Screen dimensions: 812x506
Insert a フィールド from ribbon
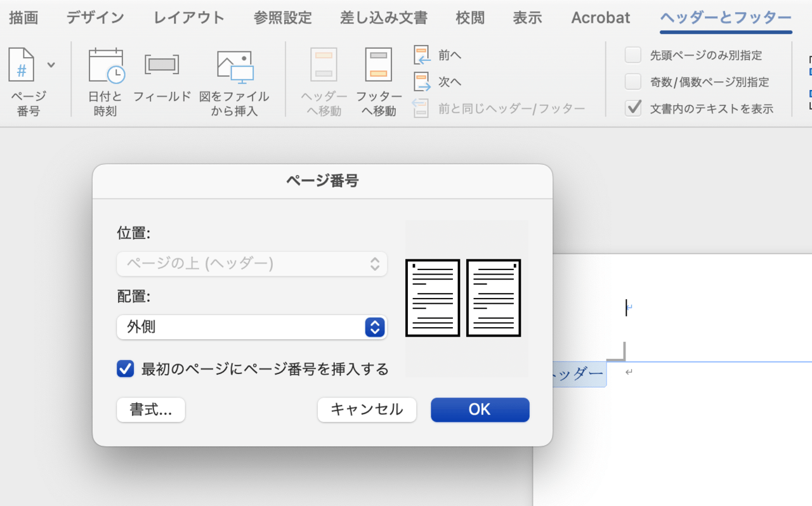pyautogui.click(x=162, y=79)
